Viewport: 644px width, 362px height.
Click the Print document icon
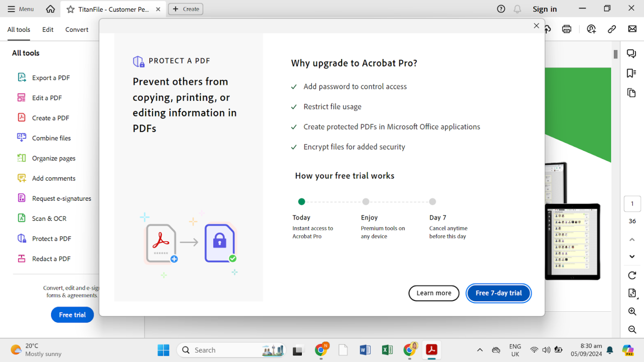[x=566, y=29]
